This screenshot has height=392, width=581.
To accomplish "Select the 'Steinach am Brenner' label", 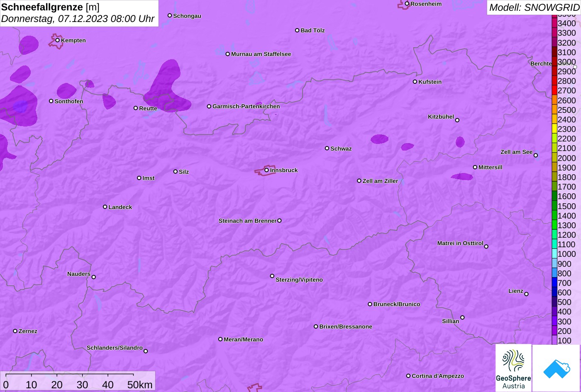I will [247, 221].
